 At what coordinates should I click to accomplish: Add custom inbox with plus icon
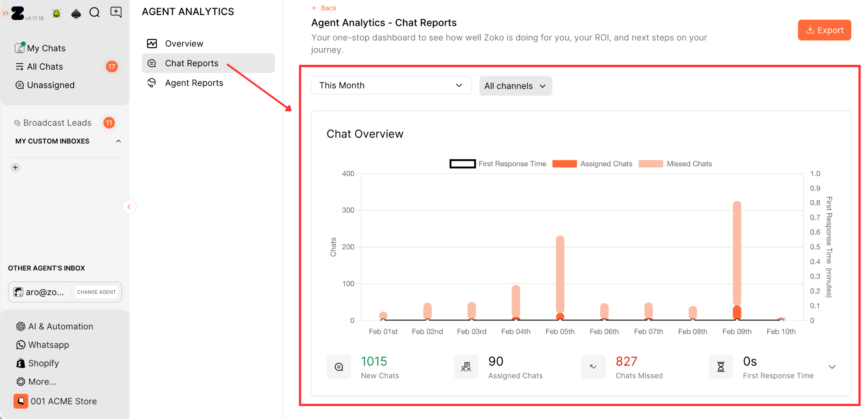(x=15, y=167)
